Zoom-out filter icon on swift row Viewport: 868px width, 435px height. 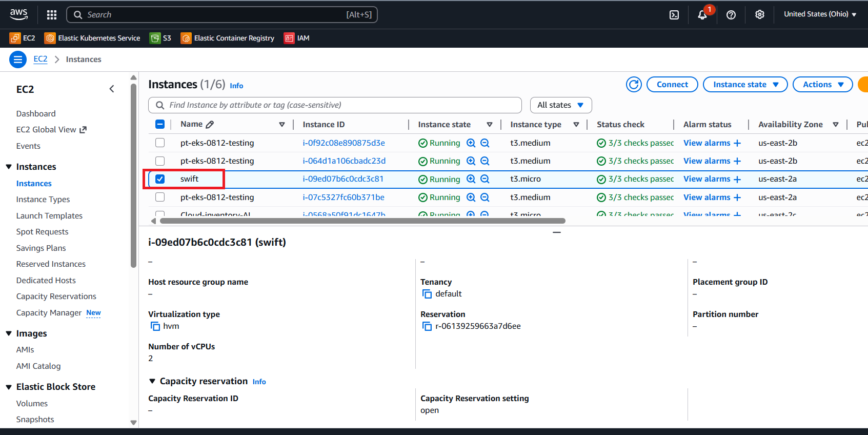(485, 179)
